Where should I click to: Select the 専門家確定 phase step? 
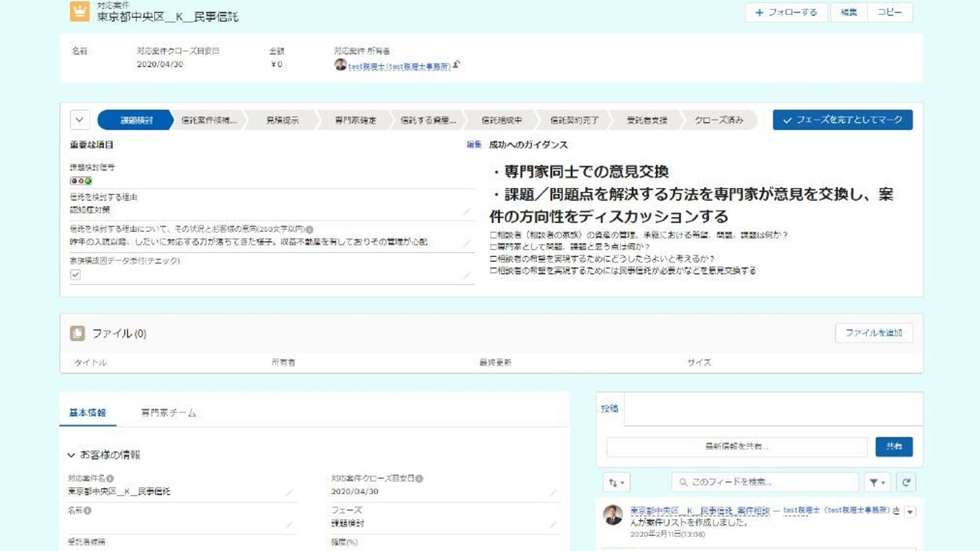pos(355,120)
